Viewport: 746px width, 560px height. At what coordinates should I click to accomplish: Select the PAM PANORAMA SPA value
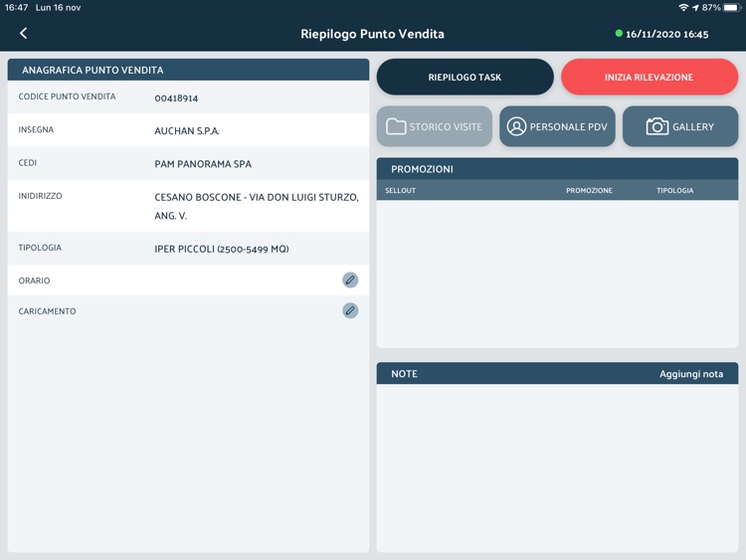[x=203, y=164]
